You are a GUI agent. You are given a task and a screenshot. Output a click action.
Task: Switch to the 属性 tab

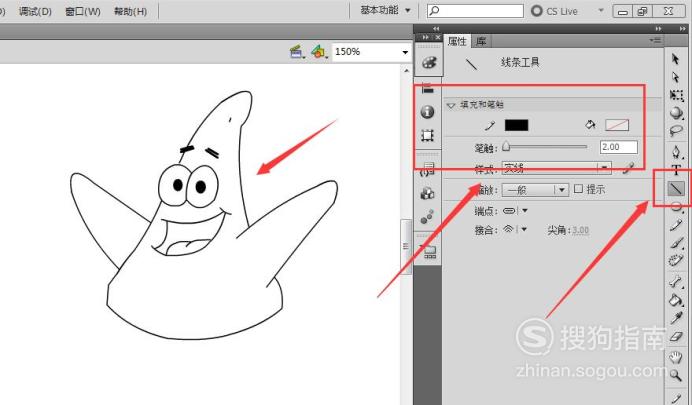[x=457, y=41]
